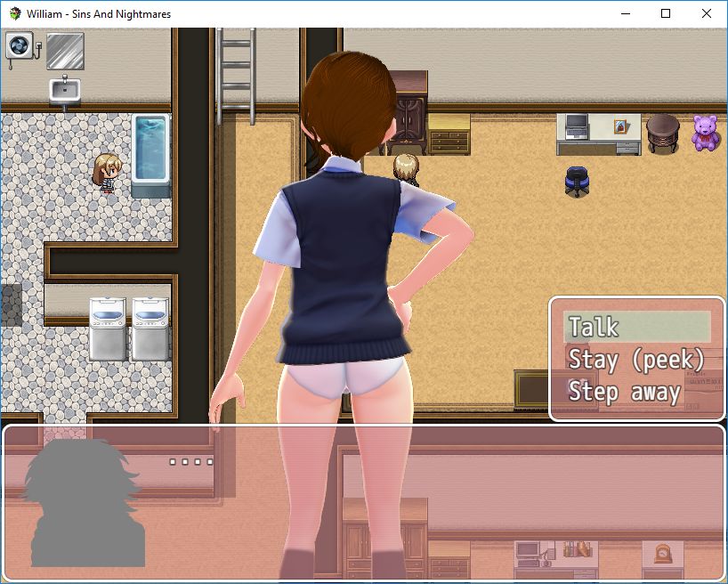Screen dimensions: 728x584
Task: Click the purple teddy bear
Action: 704,134
